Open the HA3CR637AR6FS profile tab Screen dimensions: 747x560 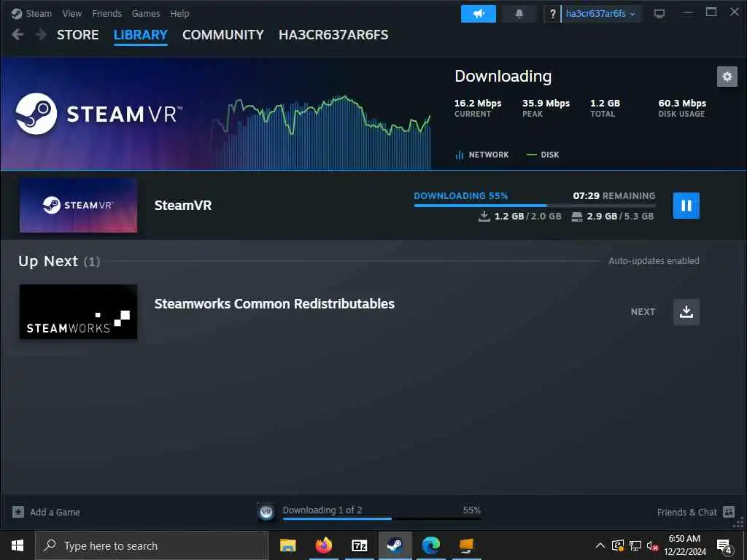point(333,35)
